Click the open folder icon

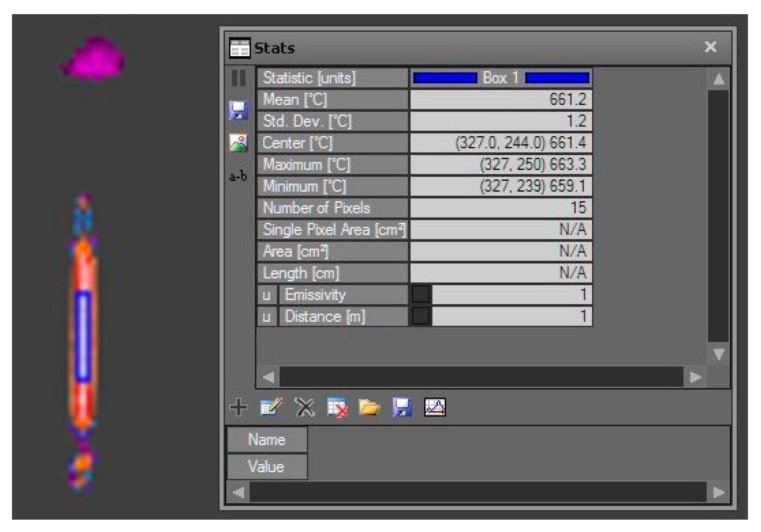(x=369, y=407)
